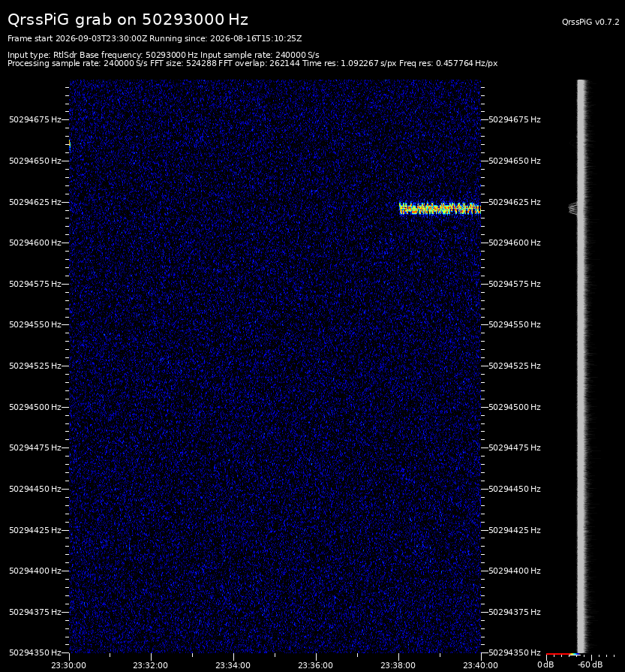This screenshot has width=625, height=672.
Task: Select the 23:30:00 time axis label
Action: pyautogui.click(x=68, y=665)
